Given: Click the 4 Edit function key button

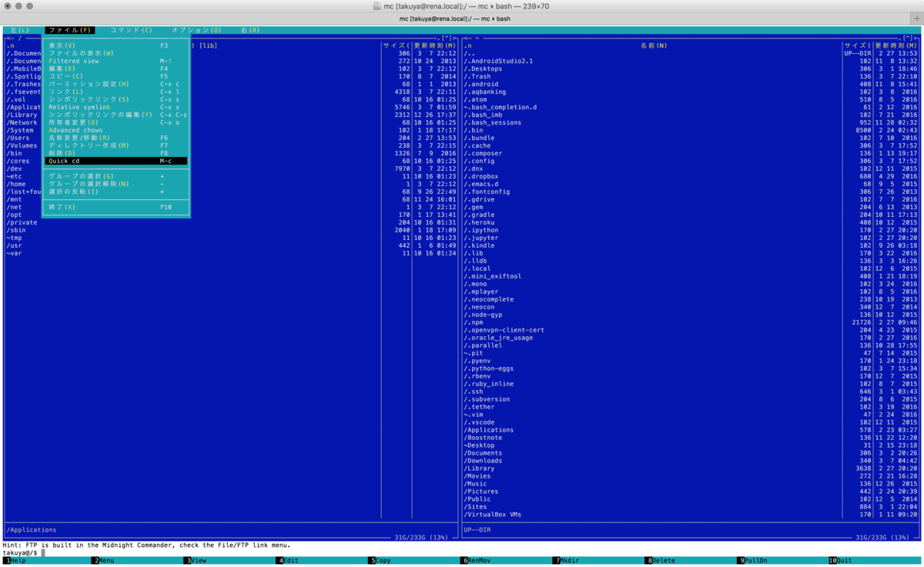Looking at the screenshot, I should click(322, 561).
